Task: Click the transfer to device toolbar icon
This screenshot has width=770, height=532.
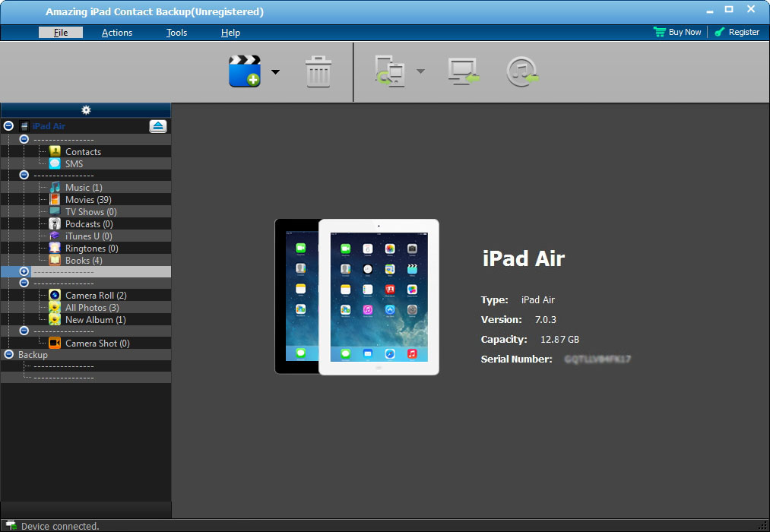Action: coord(390,71)
